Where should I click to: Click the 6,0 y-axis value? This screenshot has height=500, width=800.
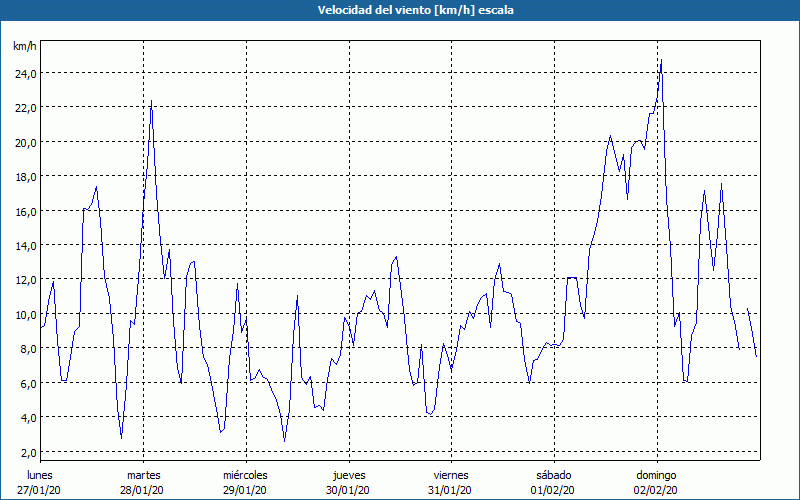coord(29,384)
